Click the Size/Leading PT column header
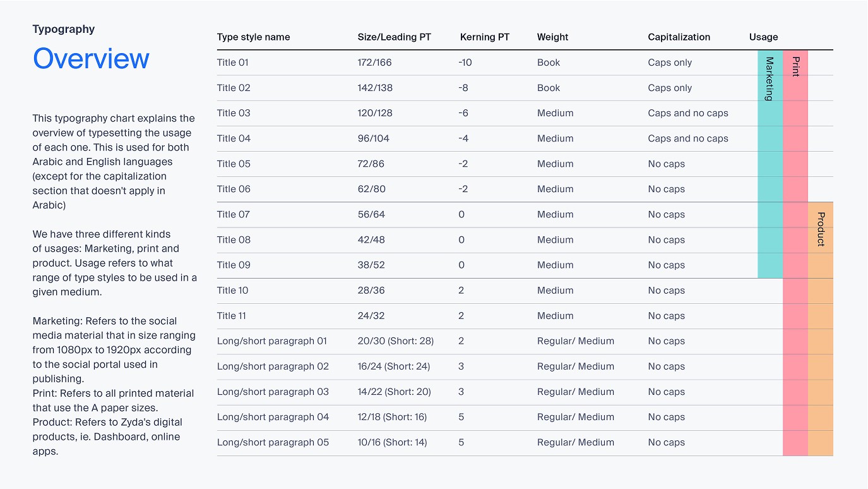The width and height of the screenshot is (868, 489). point(395,37)
